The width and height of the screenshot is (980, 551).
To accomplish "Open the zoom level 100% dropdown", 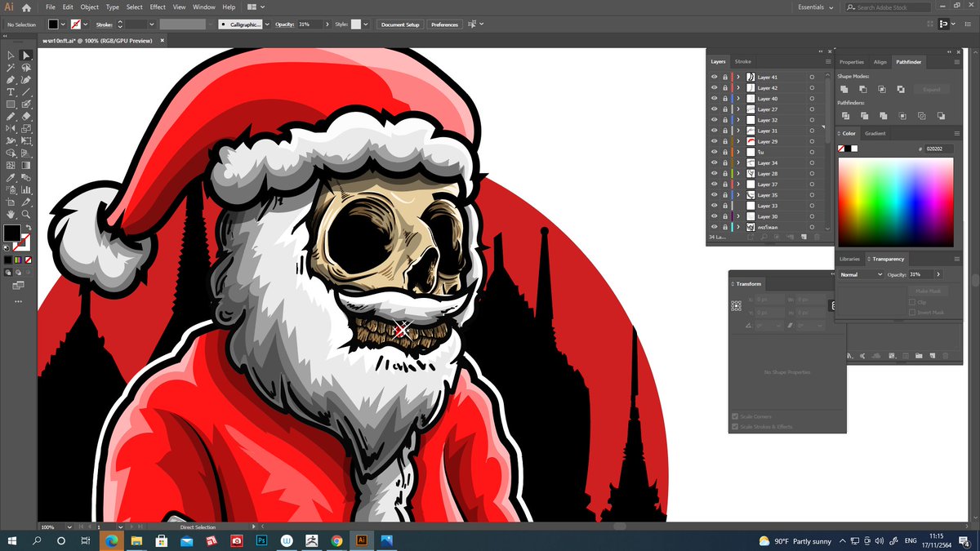I will (69, 527).
